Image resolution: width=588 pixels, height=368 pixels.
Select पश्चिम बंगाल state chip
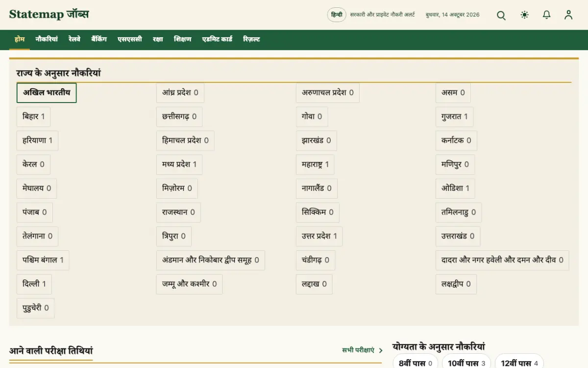(x=43, y=260)
